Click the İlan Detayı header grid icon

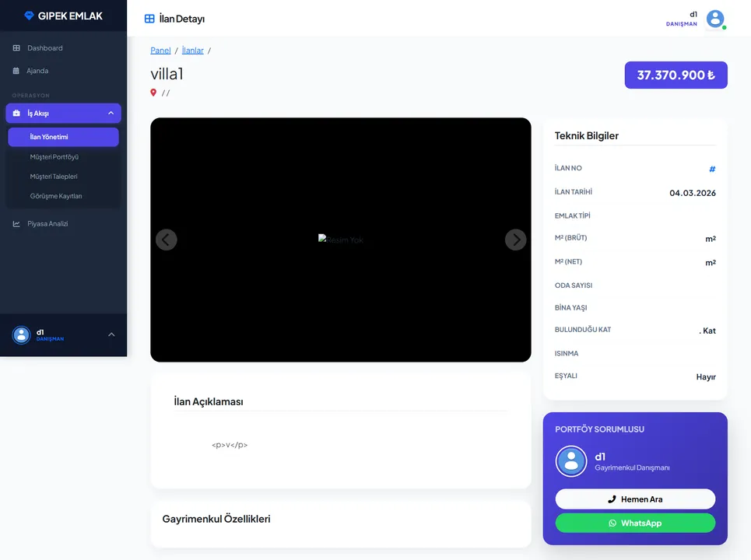pos(149,19)
